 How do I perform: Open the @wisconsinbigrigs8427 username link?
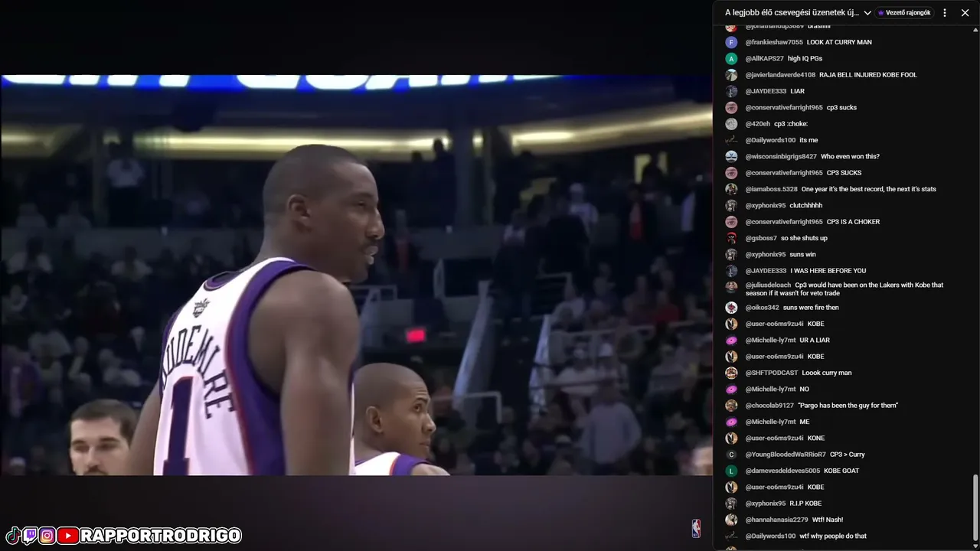click(x=781, y=157)
